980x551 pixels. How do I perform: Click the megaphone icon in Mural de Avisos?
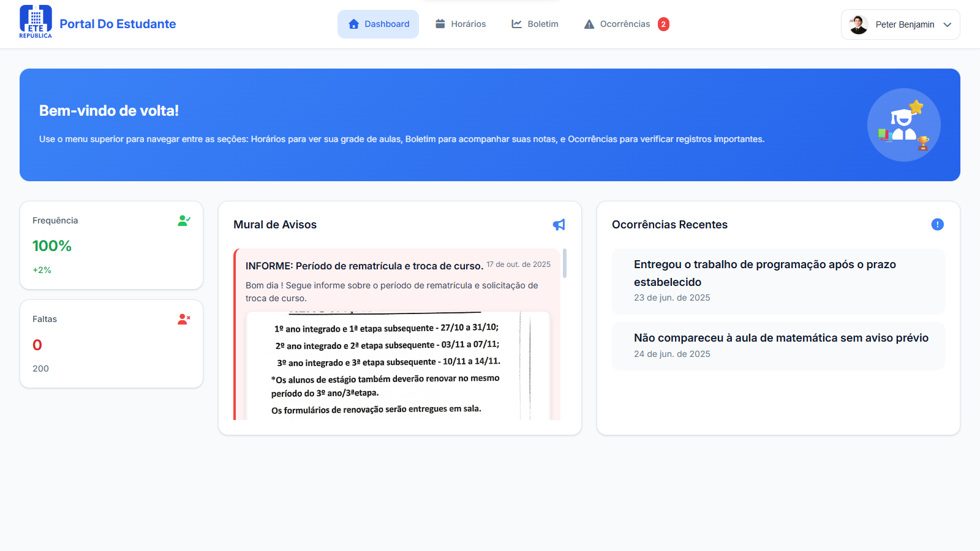point(559,225)
